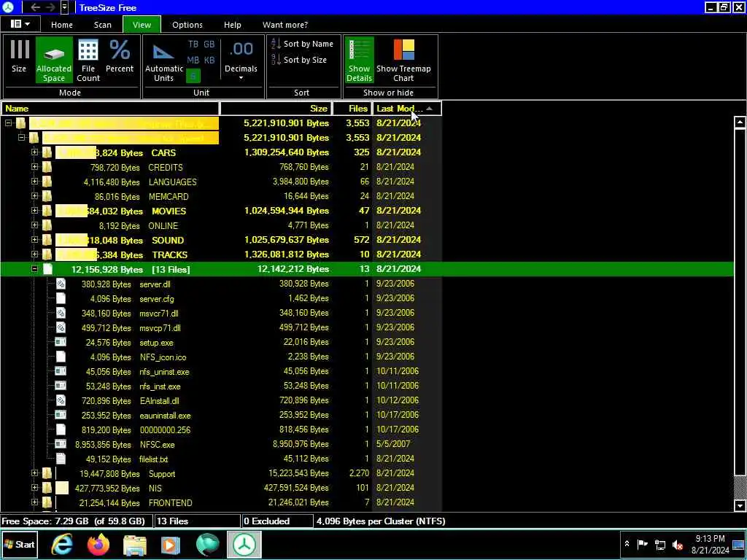Open taskbar clock showing 9:13 PM

coord(710,544)
